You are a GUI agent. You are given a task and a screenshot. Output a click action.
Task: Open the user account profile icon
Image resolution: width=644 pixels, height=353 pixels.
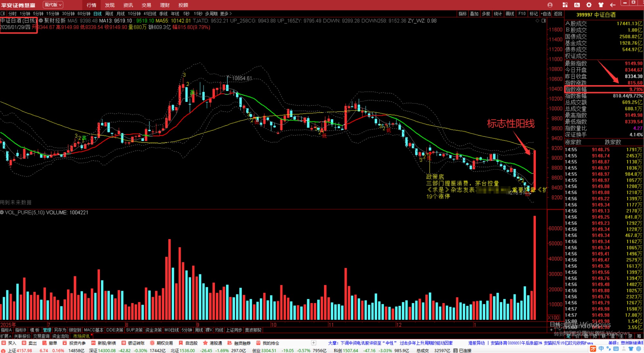pos(550,5)
